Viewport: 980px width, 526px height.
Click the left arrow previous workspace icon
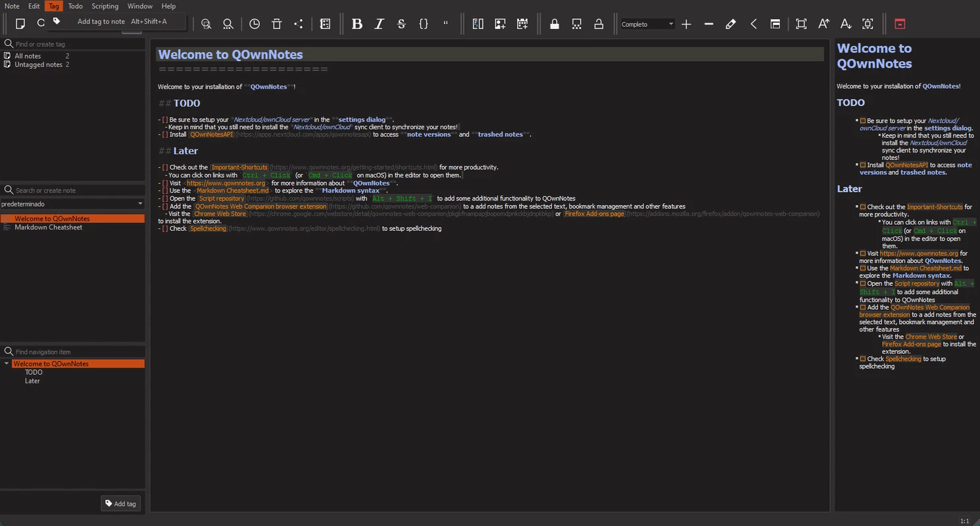tap(753, 24)
